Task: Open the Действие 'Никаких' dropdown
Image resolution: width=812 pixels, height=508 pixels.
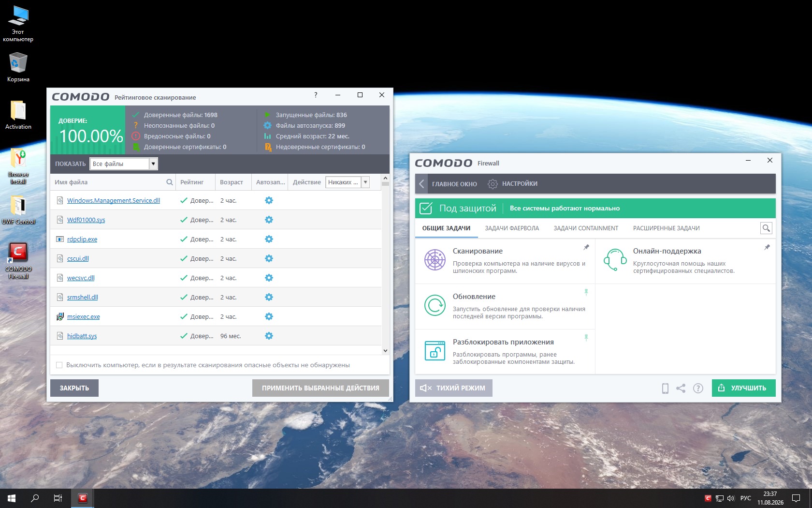Action: 348,182
